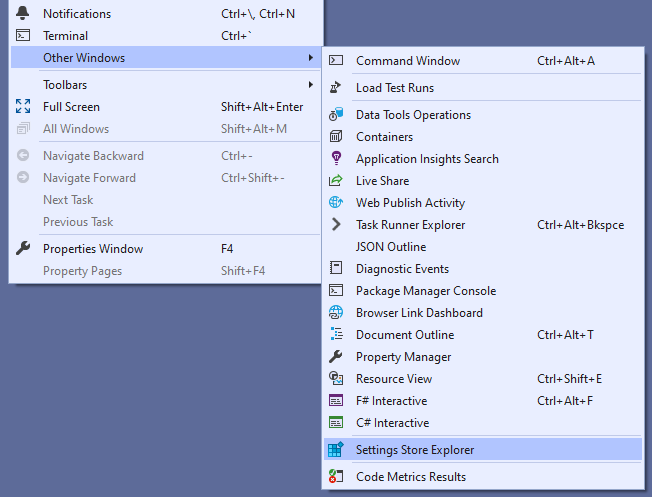Image resolution: width=652 pixels, height=497 pixels.
Task: Choose Application Insights Search entry
Action: (483, 159)
